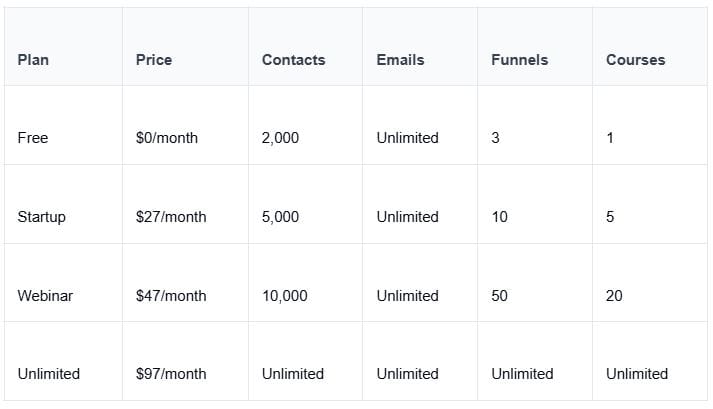Click the Webinar plan's 20 courses cell
This screenshot has height=409, width=713.
[x=614, y=296]
